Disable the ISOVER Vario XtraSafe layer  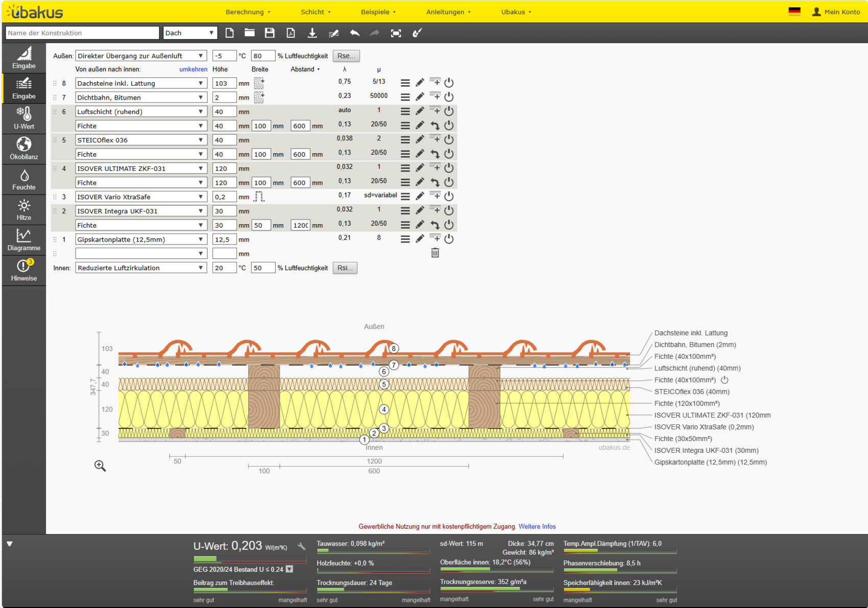pos(449,196)
